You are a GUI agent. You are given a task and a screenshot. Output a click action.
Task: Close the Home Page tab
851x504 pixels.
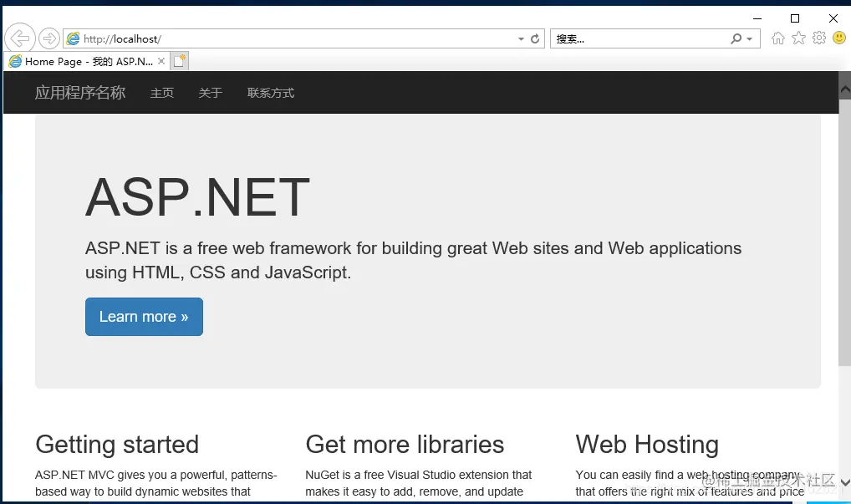[161, 61]
